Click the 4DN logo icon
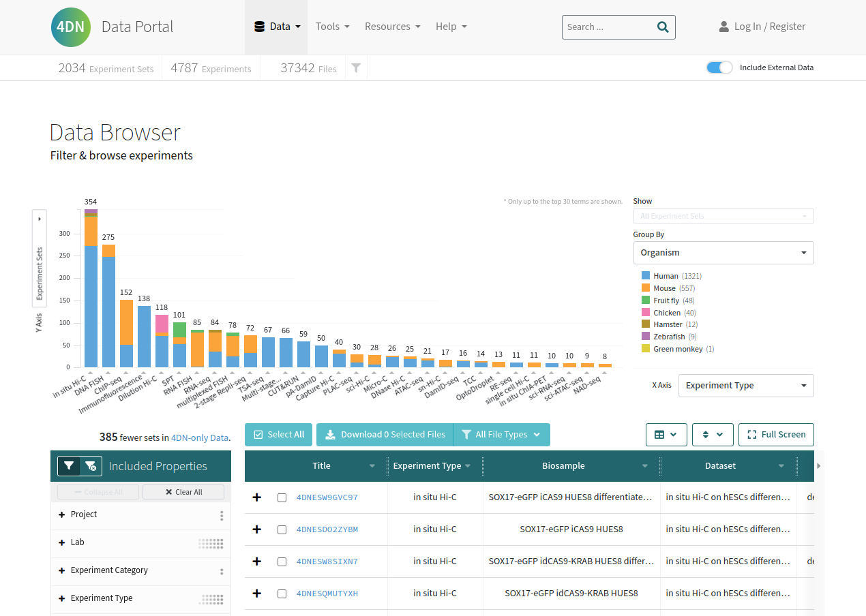This screenshot has height=616, width=866. tap(71, 27)
